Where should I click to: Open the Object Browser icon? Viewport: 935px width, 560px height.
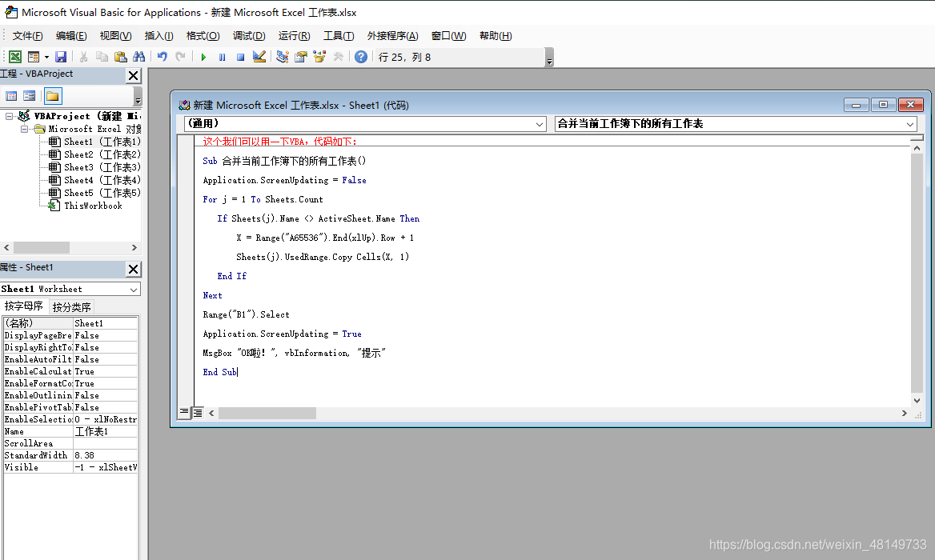pyautogui.click(x=319, y=57)
